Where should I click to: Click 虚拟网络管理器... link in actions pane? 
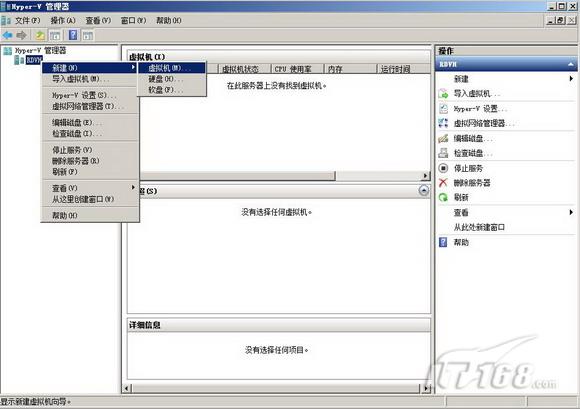[x=484, y=123]
